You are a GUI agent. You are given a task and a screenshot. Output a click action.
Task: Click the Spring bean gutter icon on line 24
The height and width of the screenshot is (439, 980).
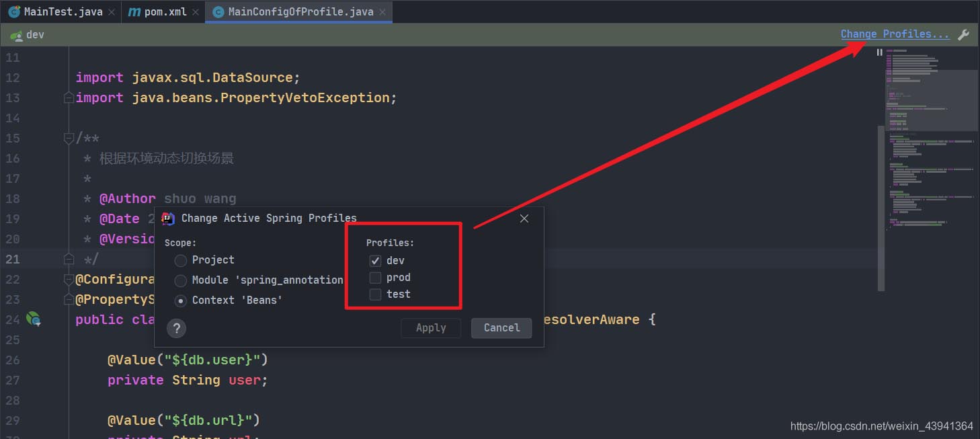click(33, 319)
